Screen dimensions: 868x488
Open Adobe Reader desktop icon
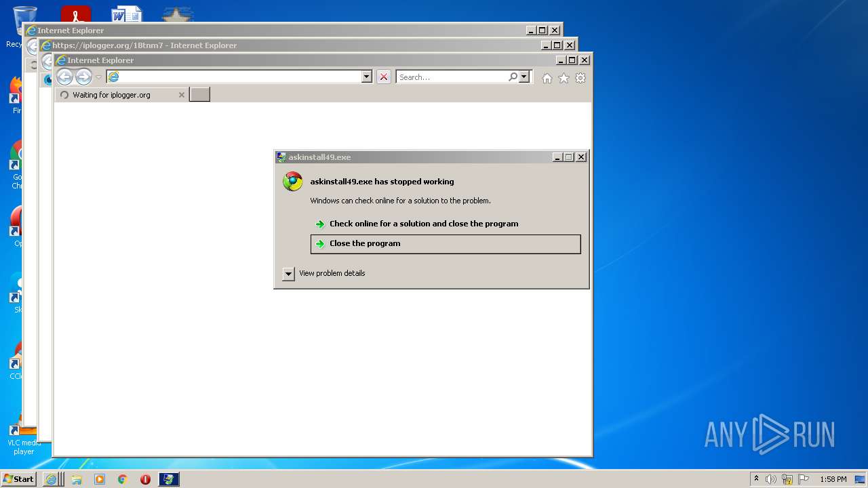click(x=75, y=15)
